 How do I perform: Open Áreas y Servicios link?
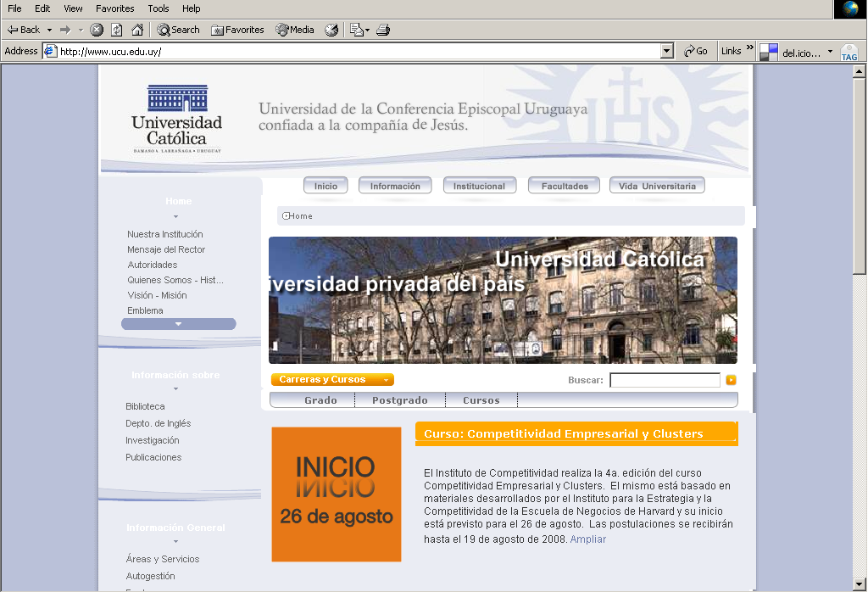click(x=162, y=559)
